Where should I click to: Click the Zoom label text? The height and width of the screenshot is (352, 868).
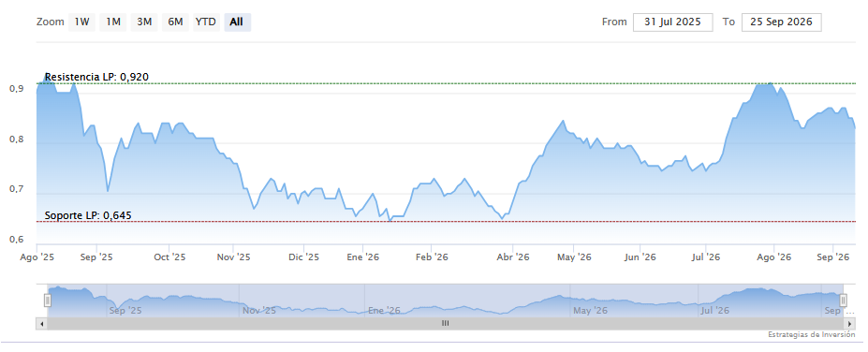[50, 22]
